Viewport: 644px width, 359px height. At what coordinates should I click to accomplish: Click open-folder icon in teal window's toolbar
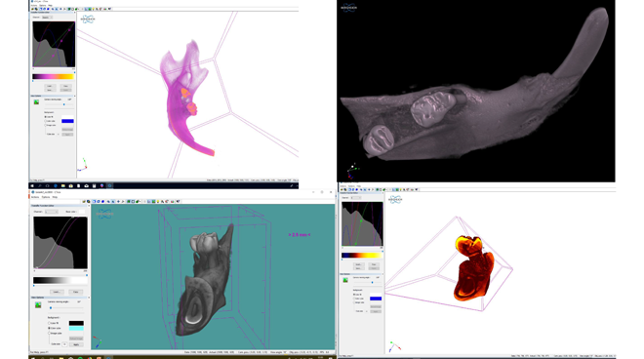84,201
